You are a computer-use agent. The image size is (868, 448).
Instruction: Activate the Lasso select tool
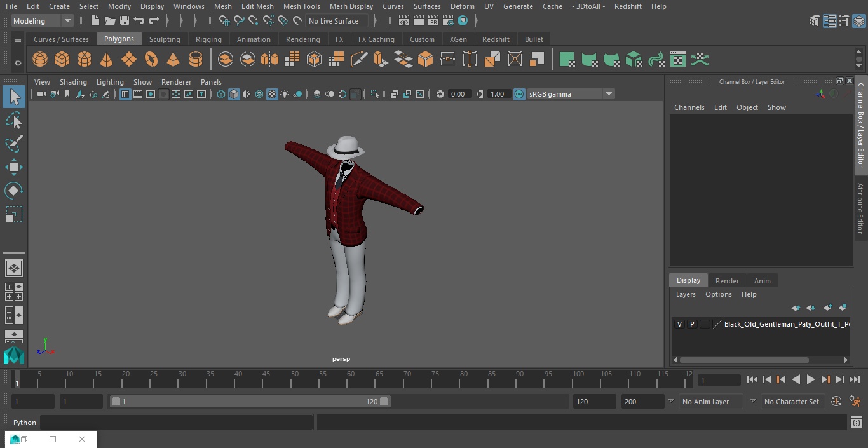(x=14, y=120)
